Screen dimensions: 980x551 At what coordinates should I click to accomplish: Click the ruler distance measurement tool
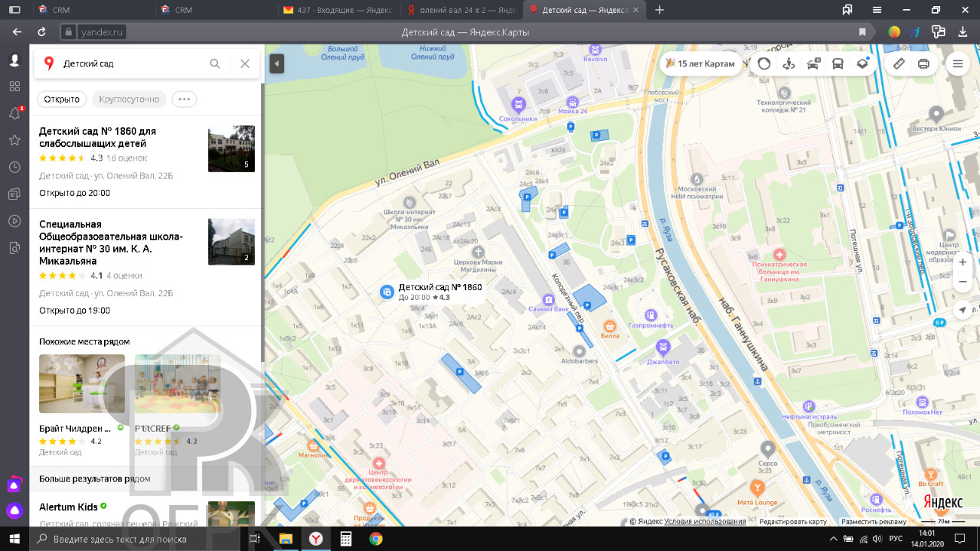click(x=899, y=64)
